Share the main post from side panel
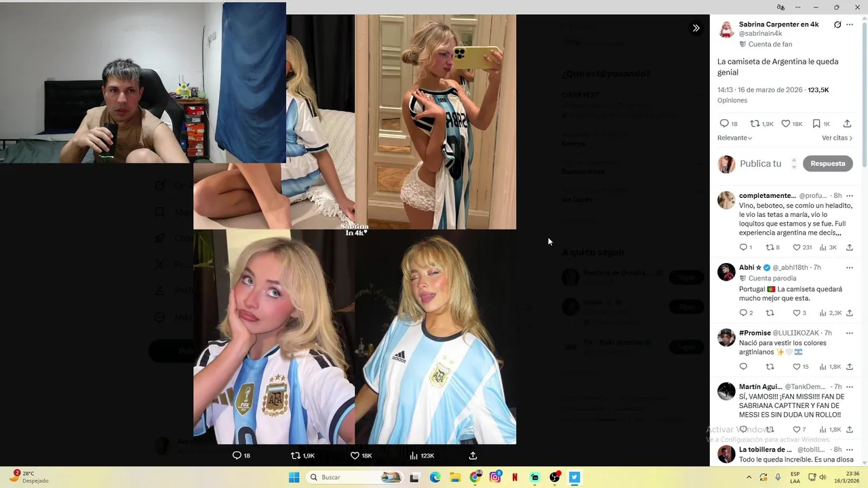The width and height of the screenshot is (868, 488). (x=847, y=123)
